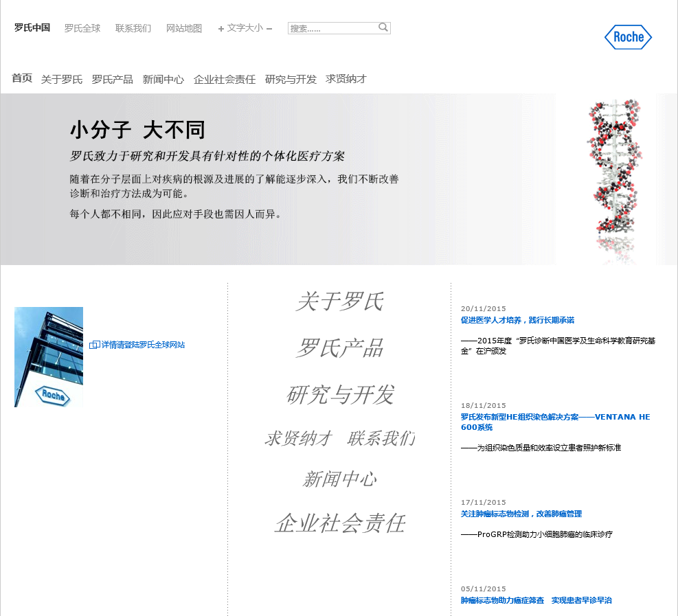Click news date 20/11/2015
678x616 pixels.
483,308
